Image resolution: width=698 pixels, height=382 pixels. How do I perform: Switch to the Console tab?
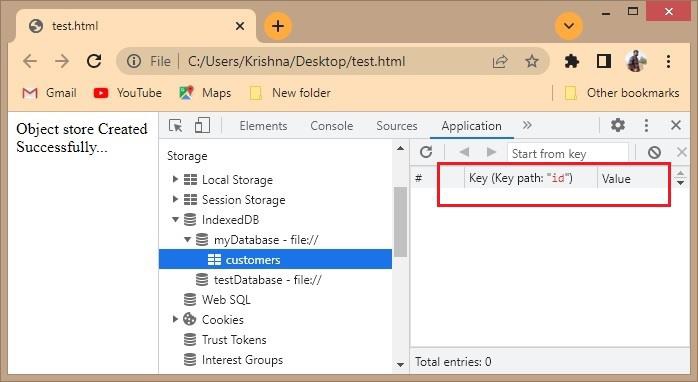[x=332, y=126]
